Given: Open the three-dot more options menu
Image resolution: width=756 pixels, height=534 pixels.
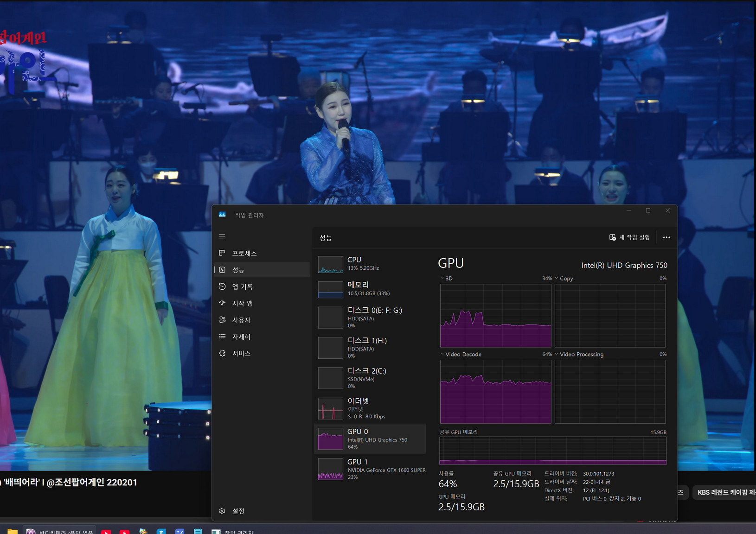Looking at the screenshot, I should [x=666, y=237].
